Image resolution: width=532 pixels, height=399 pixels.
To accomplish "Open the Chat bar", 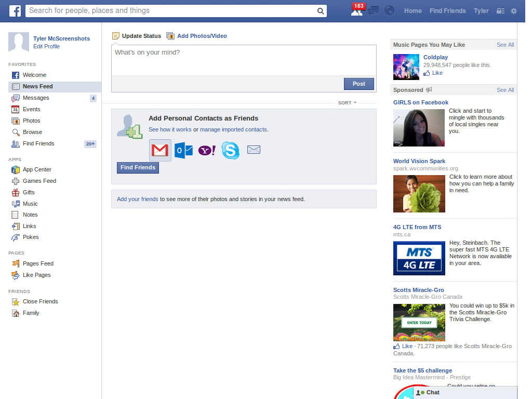I will [x=465, y=393].
